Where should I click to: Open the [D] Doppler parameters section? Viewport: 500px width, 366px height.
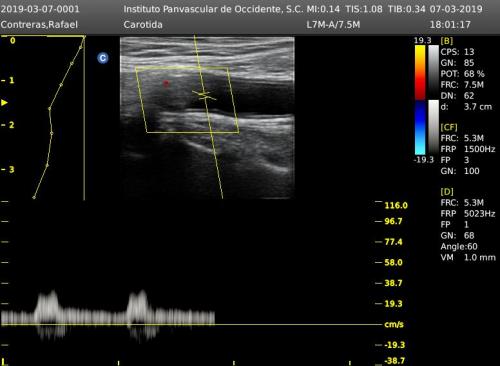(447, 192)
